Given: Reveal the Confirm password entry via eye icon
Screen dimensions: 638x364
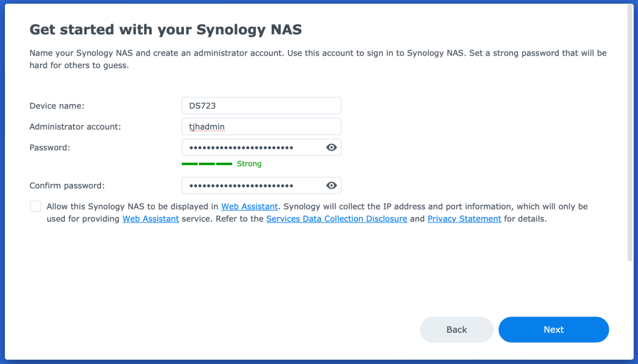Looking at the screenshot, I should click(332, 185).
